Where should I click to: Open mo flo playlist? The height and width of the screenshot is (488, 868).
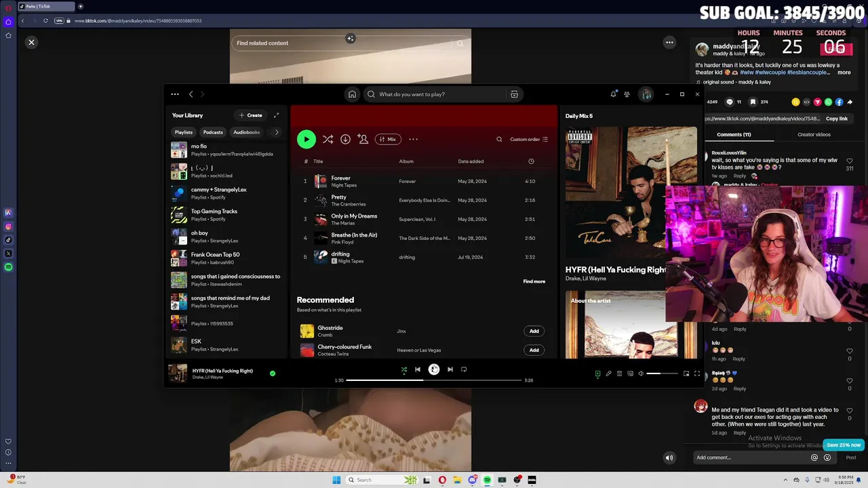tap(228, 150)
